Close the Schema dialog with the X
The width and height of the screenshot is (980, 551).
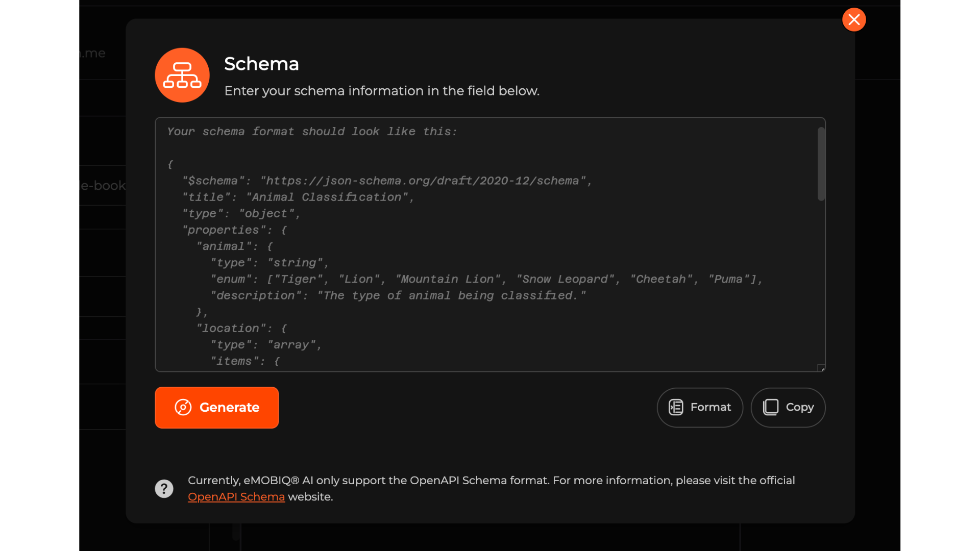854,20
